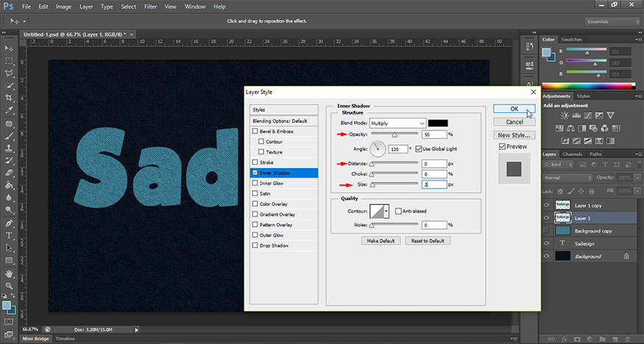Open the layer Opacity dropdown arrow

click(x=637, y=178)
